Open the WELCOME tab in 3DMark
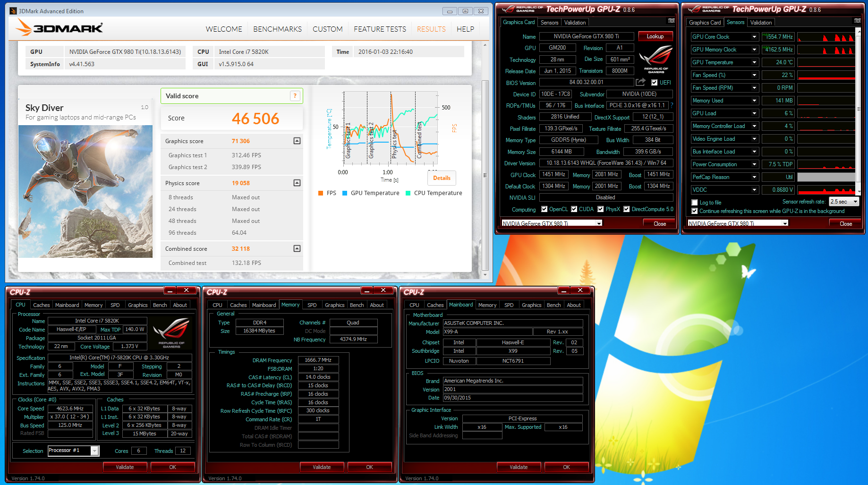 coord(224,29)
